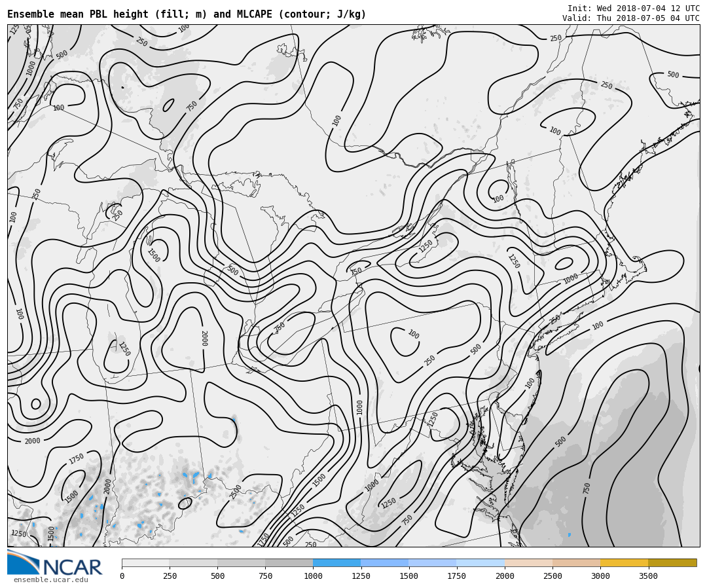Pick the 1500–1750 light blue colorbar swatch
The width and height of the screenshot is (707, 588).
click(x=433, y=562)
